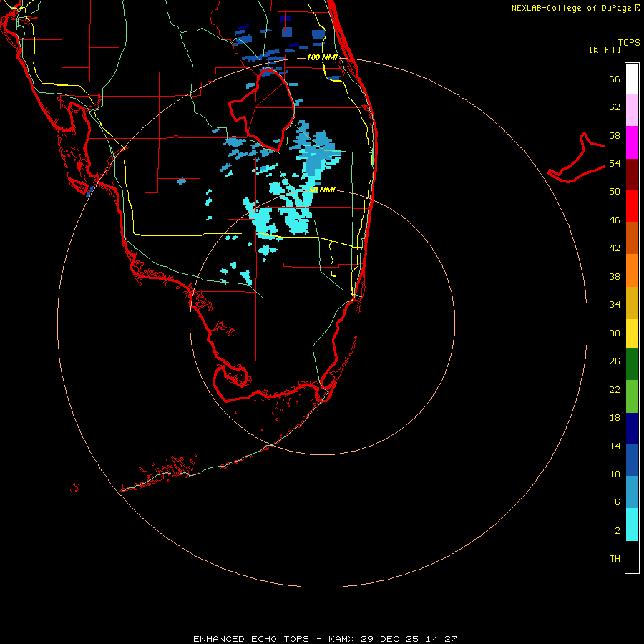
Task: Click the [K FT] units label
Action: click(x=605, y=49)
